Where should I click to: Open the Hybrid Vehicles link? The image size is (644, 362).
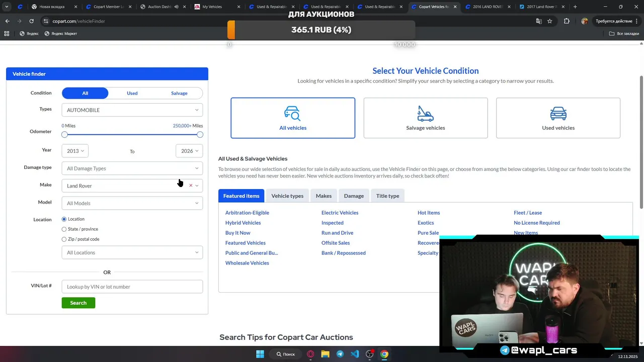pyautogui.click(x=243, y=223)
